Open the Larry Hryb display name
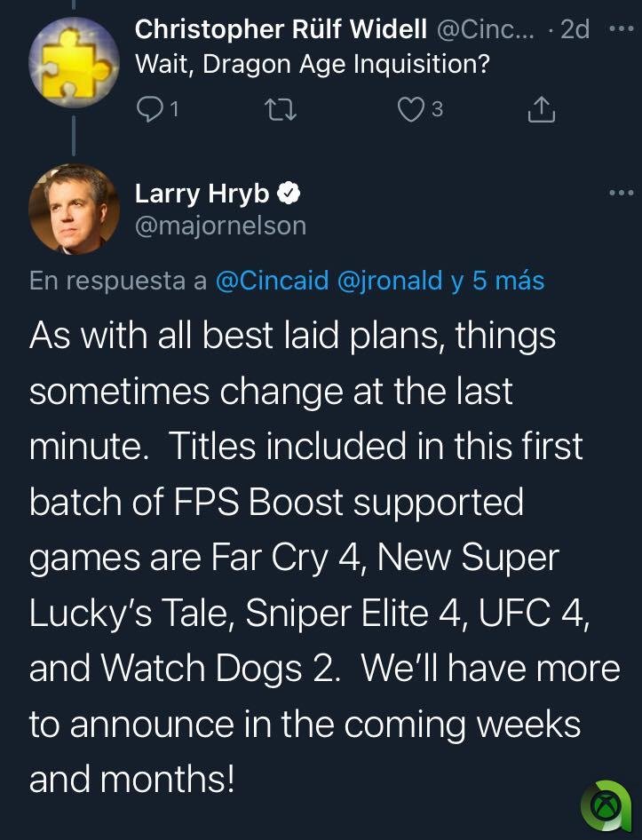Viewport: 642px width, 840px height. (x=202, y=193)
